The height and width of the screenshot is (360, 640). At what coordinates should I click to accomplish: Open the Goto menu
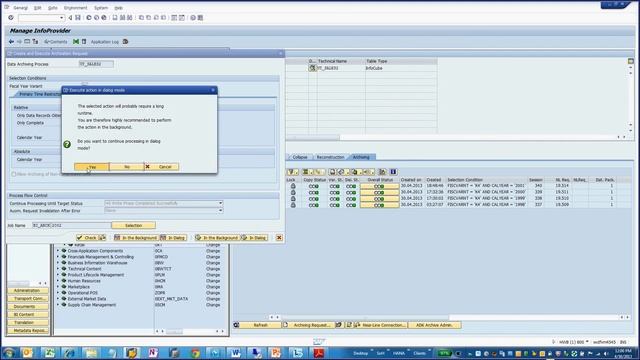point(53,8)
